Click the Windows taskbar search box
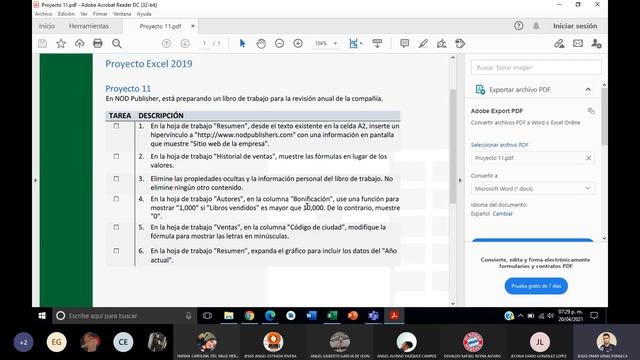The image size is (640, 360). click(124, 316)
